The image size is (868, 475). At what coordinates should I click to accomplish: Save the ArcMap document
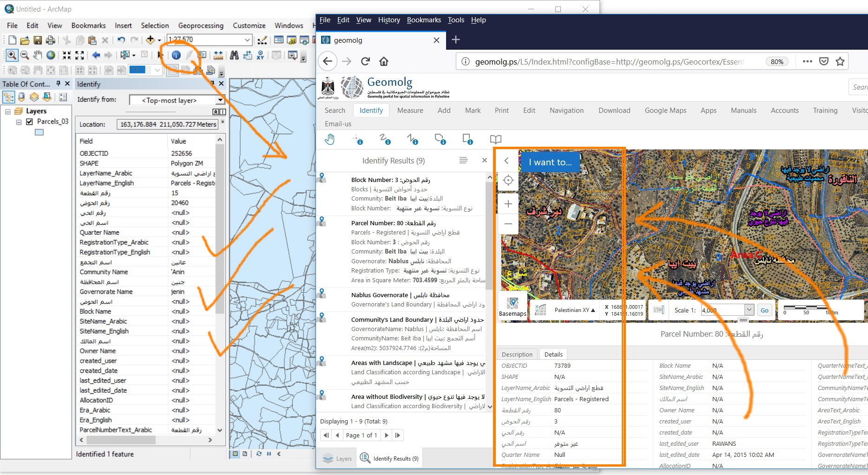(38, 40)
